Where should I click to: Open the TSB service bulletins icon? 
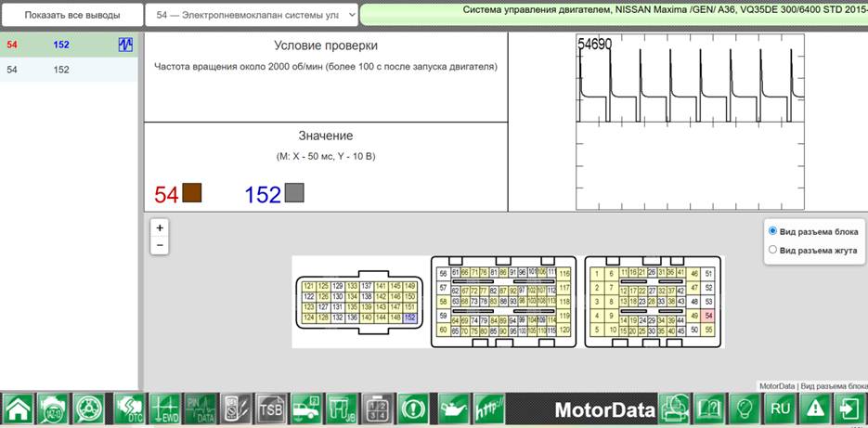pyautogui.click(x=271, y=409)
